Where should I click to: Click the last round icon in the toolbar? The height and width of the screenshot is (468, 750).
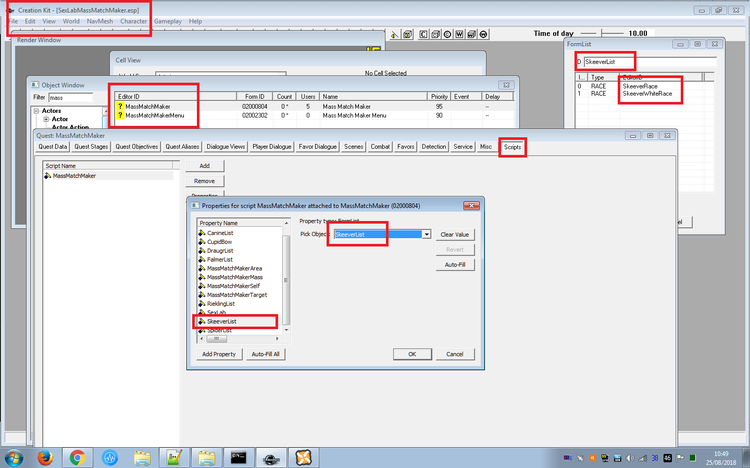pos(483,34)
